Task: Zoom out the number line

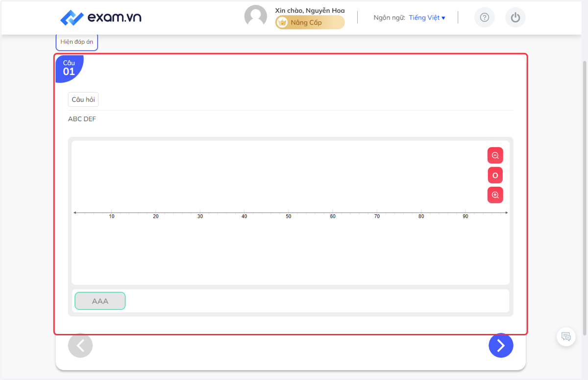Action: 495,155
